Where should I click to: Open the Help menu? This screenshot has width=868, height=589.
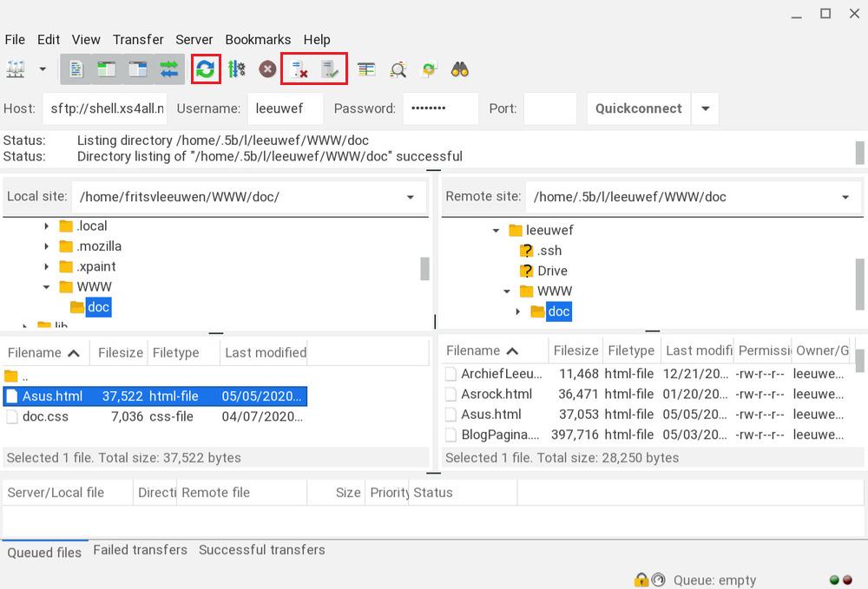click(317, 40)
